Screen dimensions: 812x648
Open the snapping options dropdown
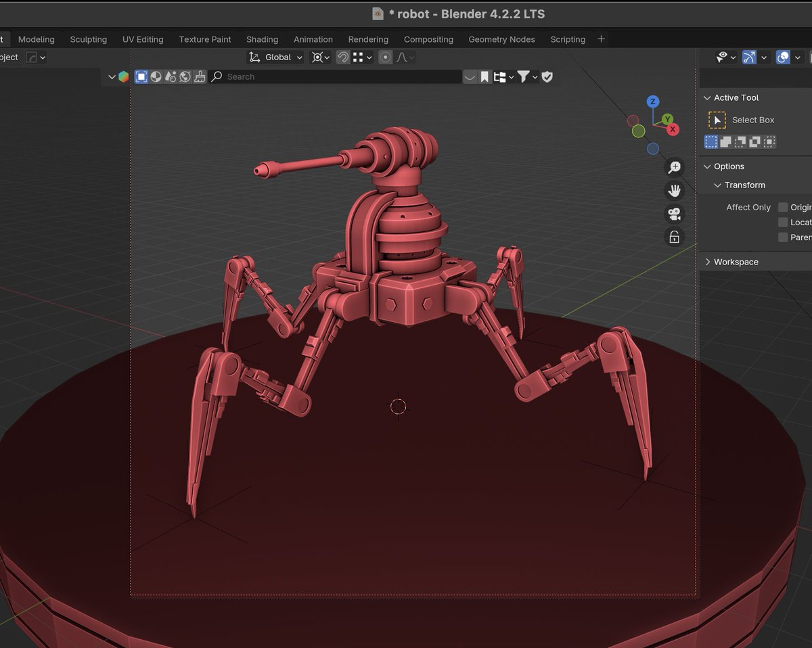click(x=362, y=57)
